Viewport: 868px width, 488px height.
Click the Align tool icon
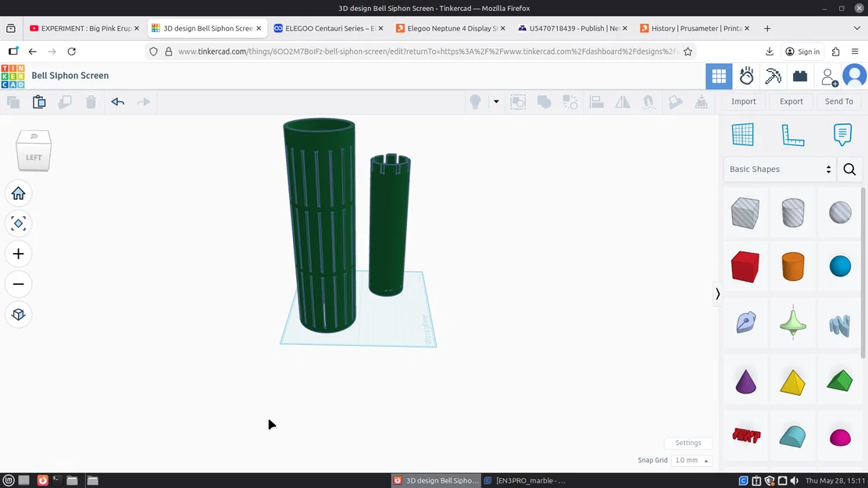tap(596, 102)
